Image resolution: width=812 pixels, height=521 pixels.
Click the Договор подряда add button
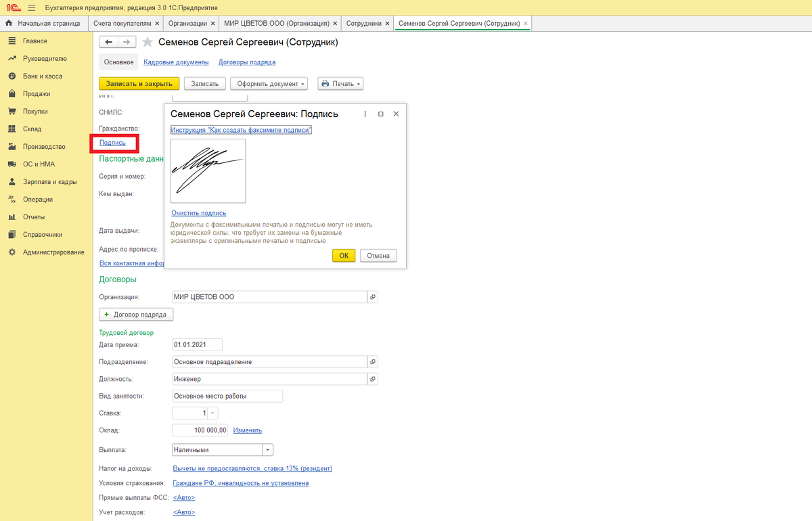pyautogui.click(x=137, y=315)
